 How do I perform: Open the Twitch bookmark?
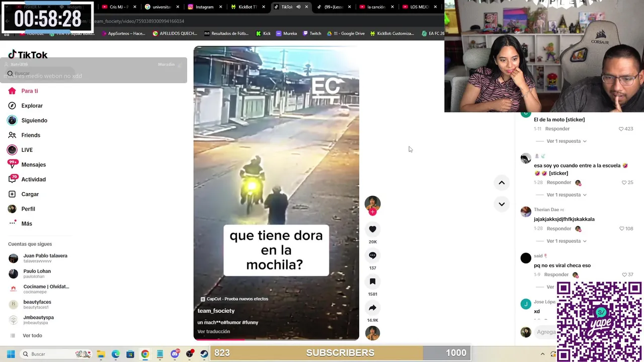(x=312, y=34)
